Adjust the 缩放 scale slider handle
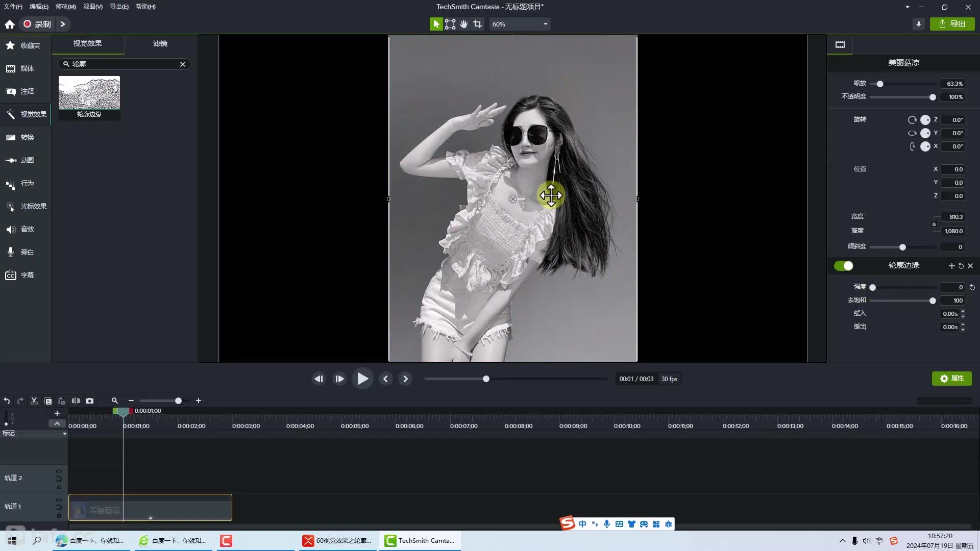The height and width of the screenshot is (551, 980). pos(880,84)
